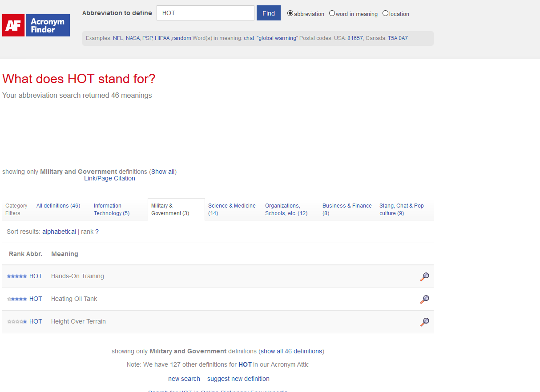This screenshot has width=540, height=392.
Task: Open the NASA example link
Action: pos(133,38)
